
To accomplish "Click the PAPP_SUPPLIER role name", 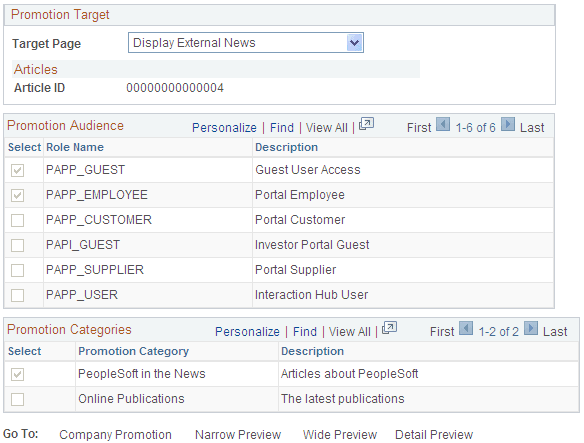I will pos(95,270).
